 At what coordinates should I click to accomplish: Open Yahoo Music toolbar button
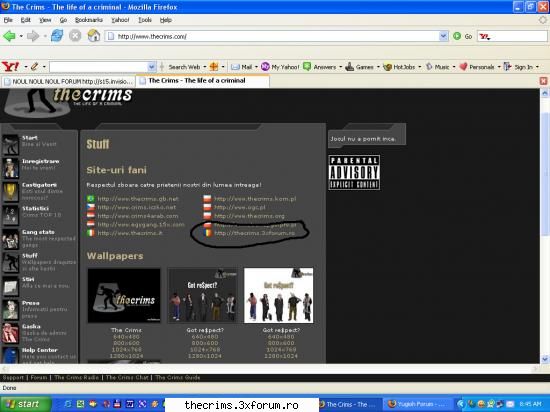pos(437,67)
